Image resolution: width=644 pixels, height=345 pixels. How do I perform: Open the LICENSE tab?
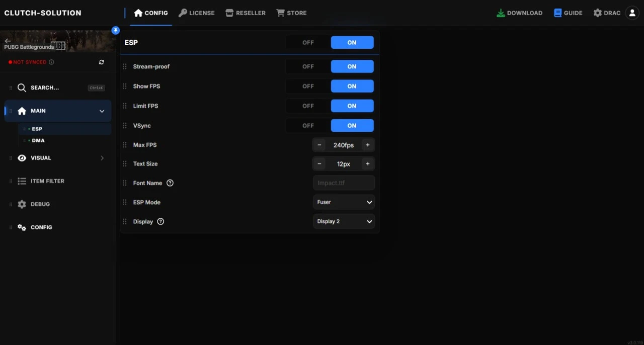197,13
